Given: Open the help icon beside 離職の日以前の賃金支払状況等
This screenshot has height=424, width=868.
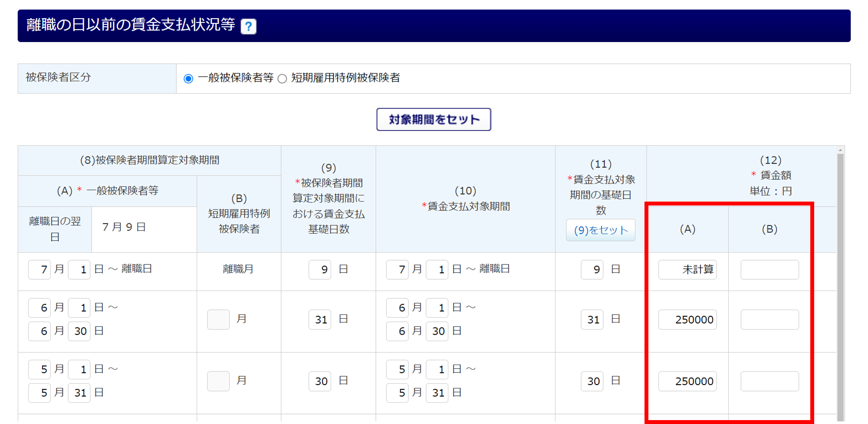Looking at the screenshot, I should 248,26.
